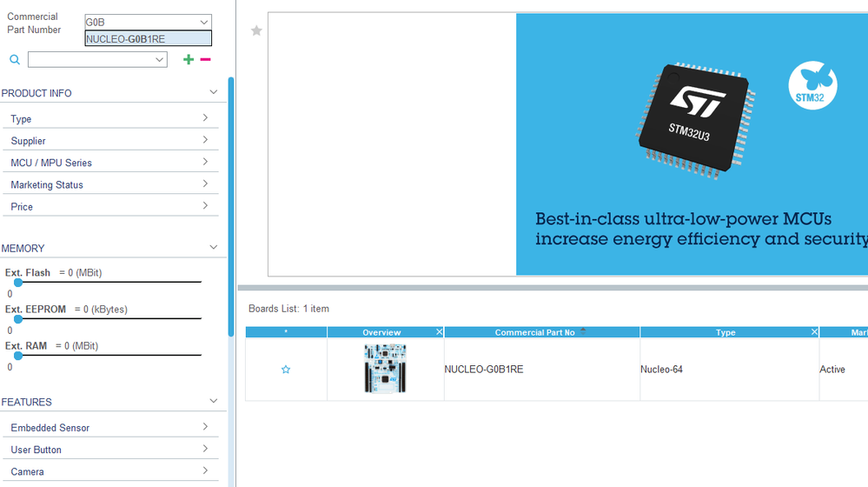The image size is (868, 487).
Task: Open the search field dropdown arrow
Action: click(x=159, y=59)
